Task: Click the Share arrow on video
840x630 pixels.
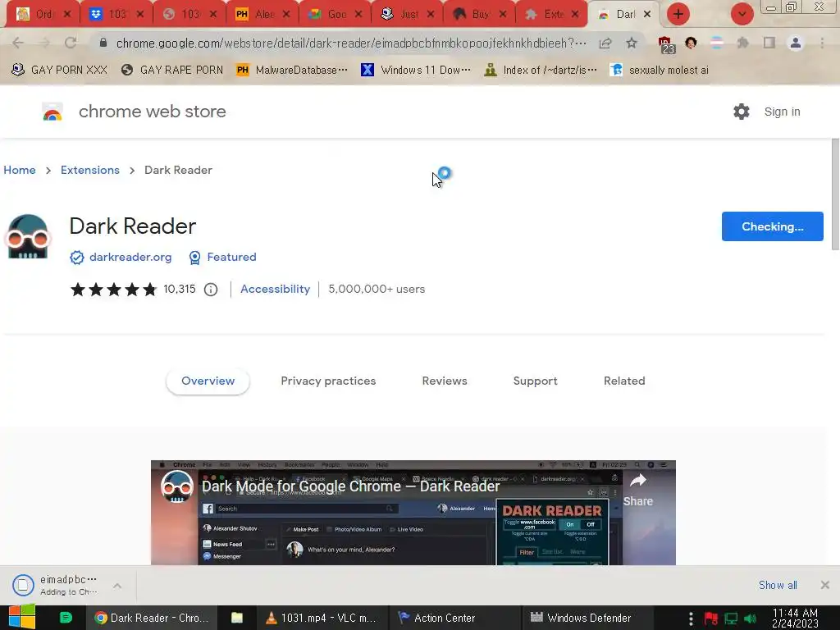Action: pyautogui.click(x=637, y=490)
